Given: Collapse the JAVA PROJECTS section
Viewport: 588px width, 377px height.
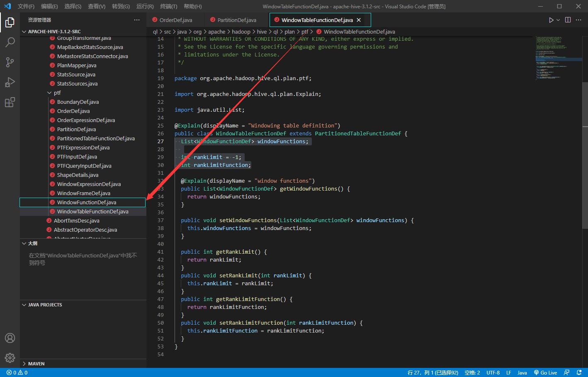Looking at the screenshot, I should [x=83, y=305].
